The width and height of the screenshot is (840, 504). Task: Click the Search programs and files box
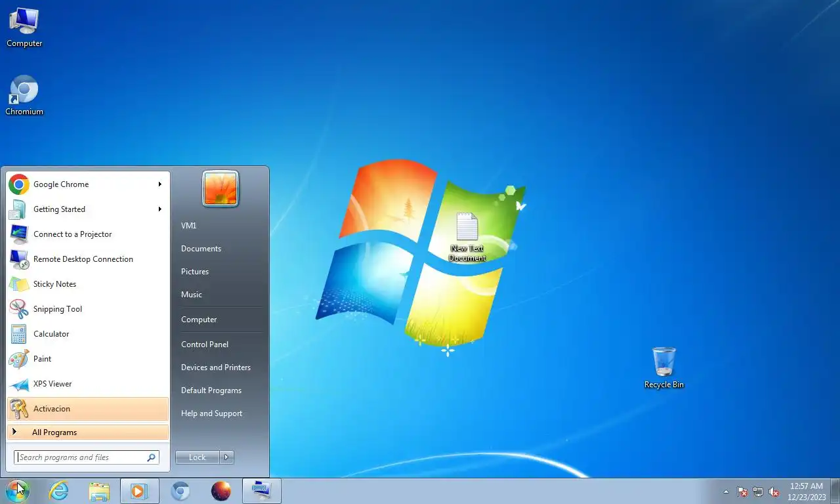(86, 457)
